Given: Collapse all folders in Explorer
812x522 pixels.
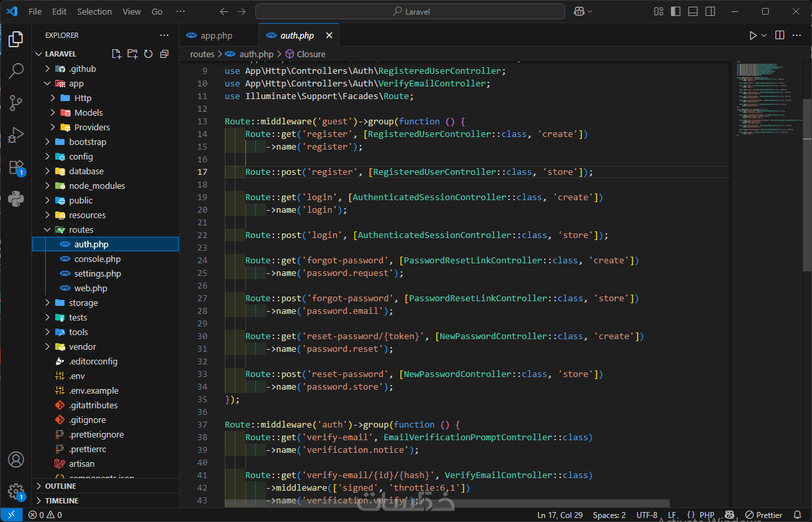Looking at the screenshot, I should tap(164, 54).
